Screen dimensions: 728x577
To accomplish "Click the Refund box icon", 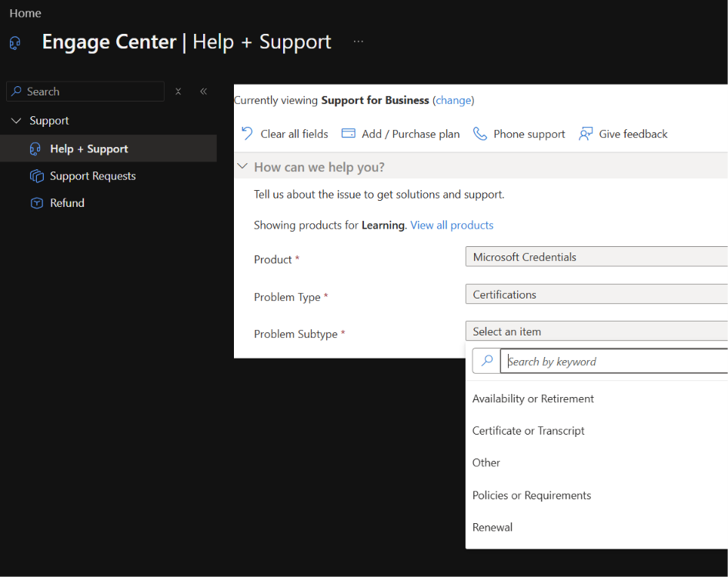I will (x=36, y=203).
